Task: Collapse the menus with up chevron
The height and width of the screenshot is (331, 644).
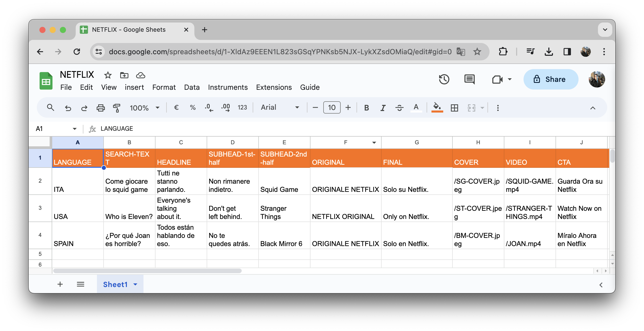Action: coord(593,108)
